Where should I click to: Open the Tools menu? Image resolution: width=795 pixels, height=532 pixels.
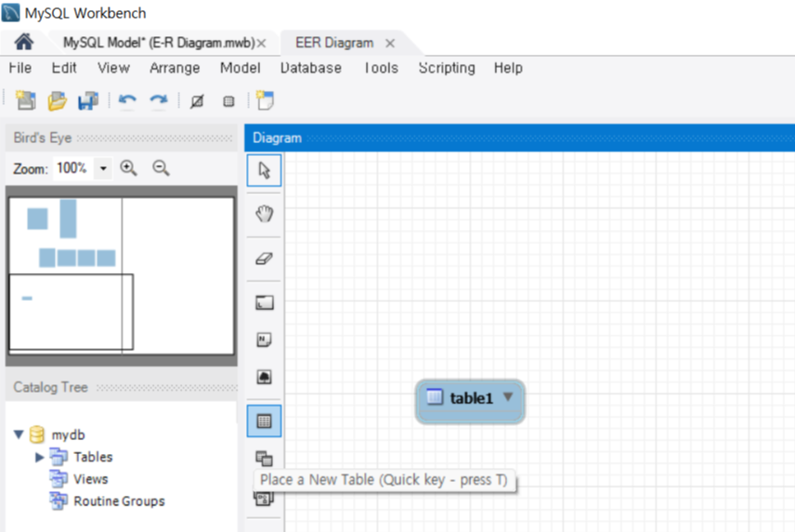(x=381, y=68)
